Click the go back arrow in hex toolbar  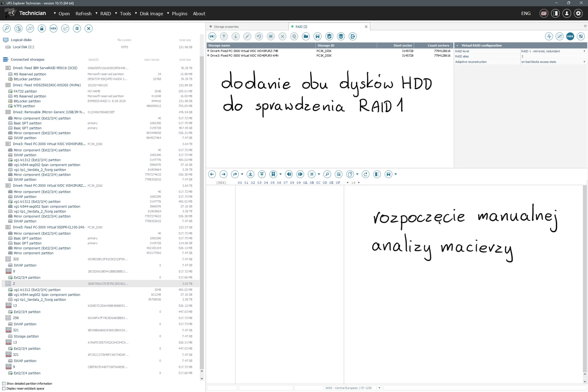coord(212,174)
